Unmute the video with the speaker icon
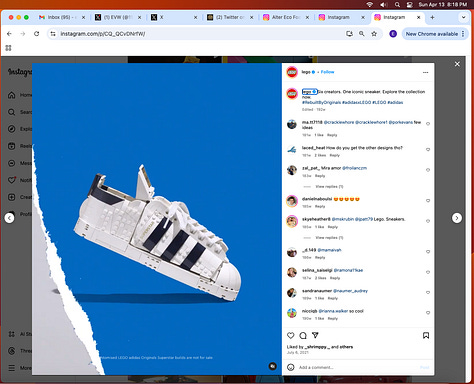Viewport: 474px width, 384px height. [x=273, y=366]
